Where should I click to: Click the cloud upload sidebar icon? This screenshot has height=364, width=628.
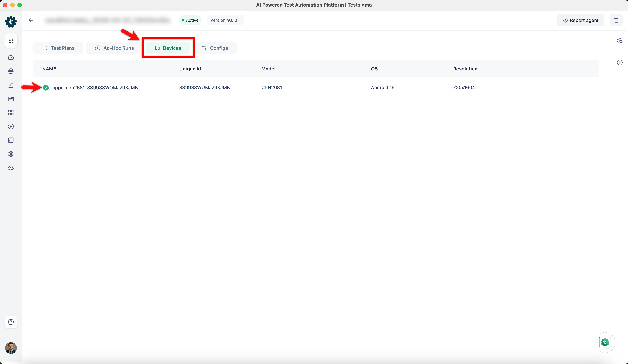coord(11,168)
